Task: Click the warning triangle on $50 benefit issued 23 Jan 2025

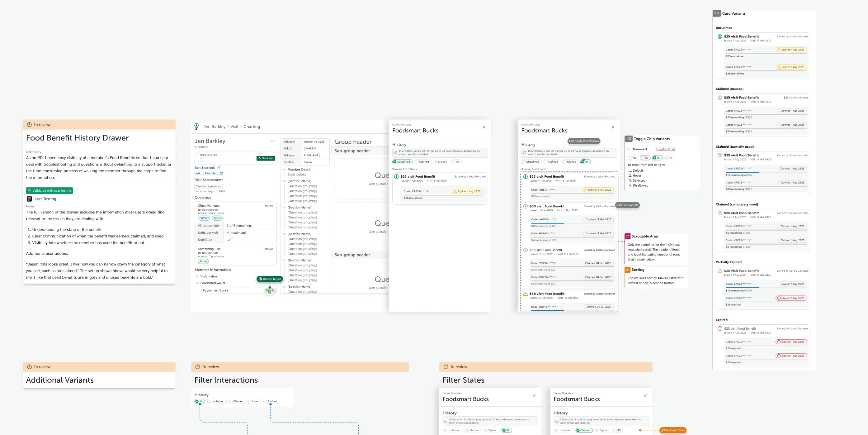Action: pyautogui.click(x=525, y=294)
